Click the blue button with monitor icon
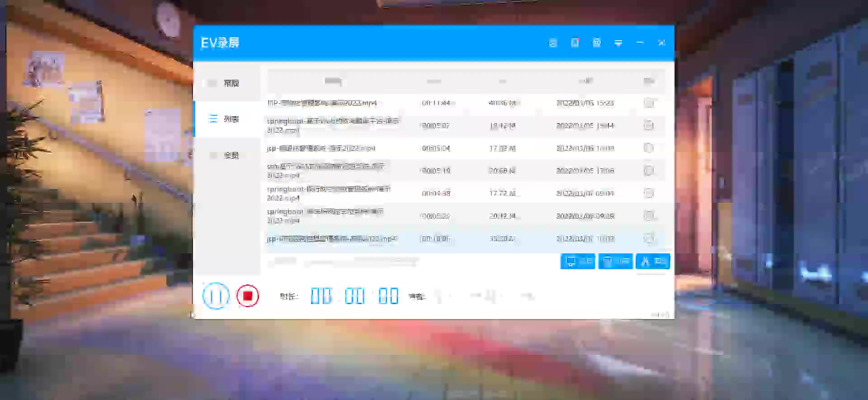Viewport: 868px width, 400px height. [x=578, y=261]
